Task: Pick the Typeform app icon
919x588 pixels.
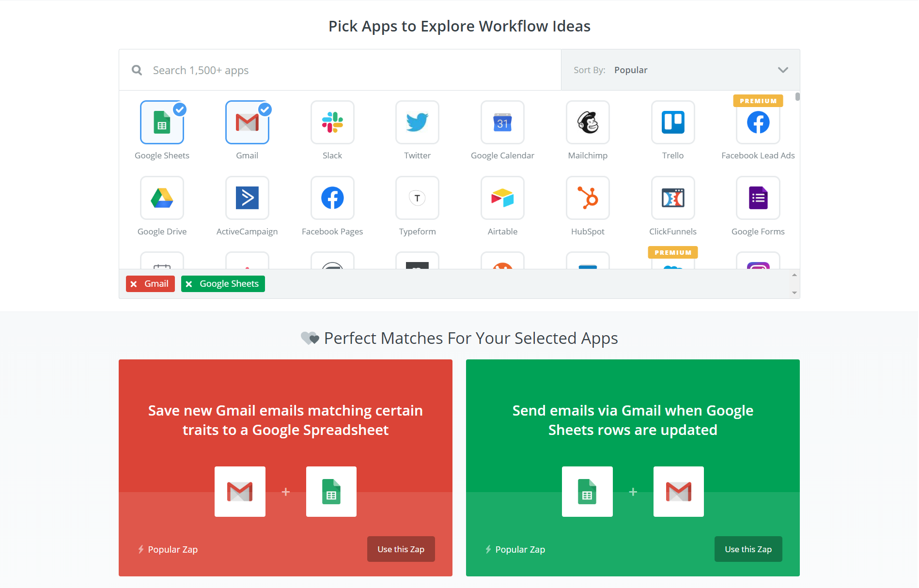Action: (417, 198)
